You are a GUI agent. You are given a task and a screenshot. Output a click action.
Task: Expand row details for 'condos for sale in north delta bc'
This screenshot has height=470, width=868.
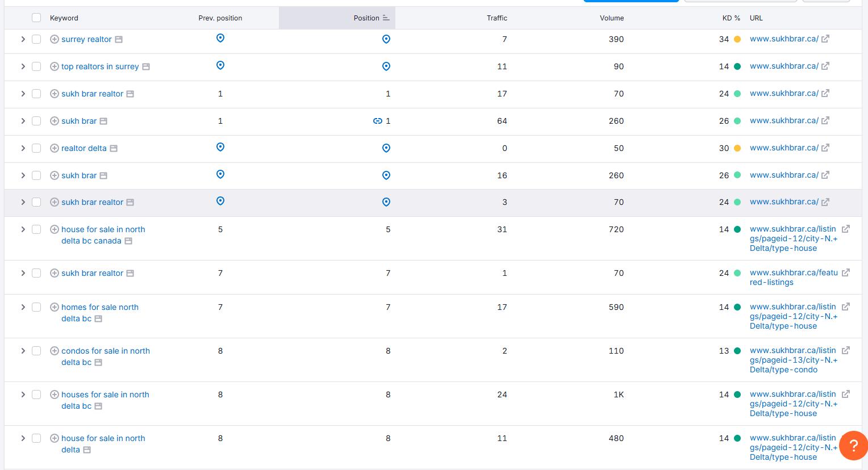pyautogui.click(x=23, y=351)
